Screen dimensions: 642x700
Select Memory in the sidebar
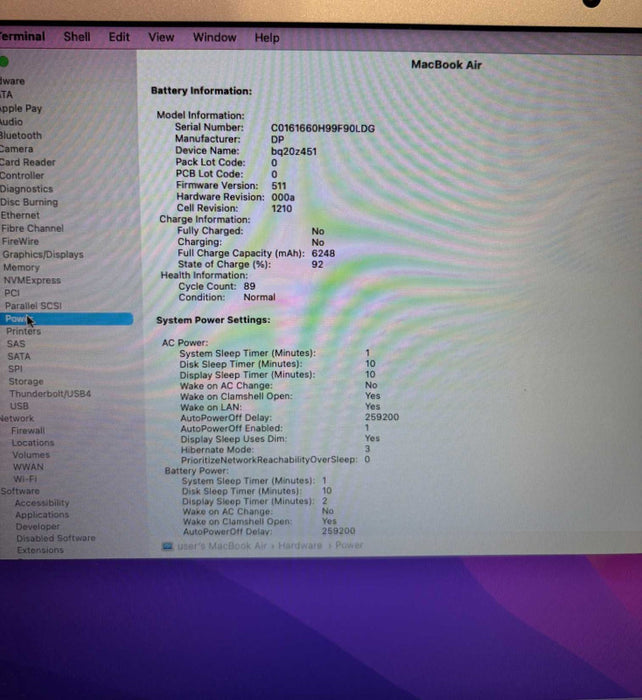[21, 267]
